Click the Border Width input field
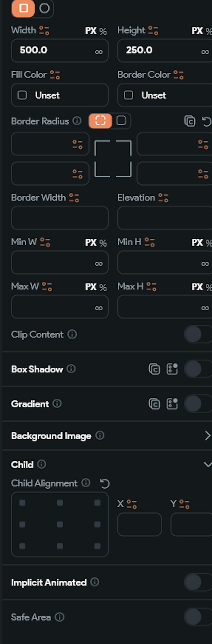 click(x=60, y=218)
